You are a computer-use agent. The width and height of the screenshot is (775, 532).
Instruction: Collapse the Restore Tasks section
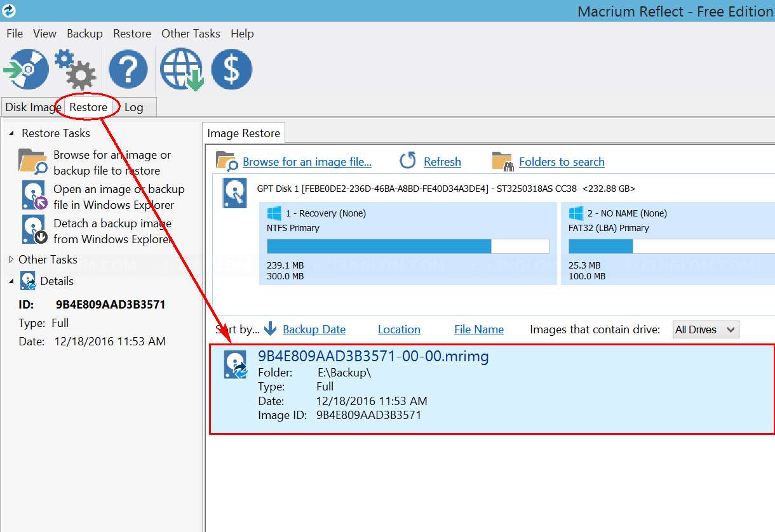(11, 133)
